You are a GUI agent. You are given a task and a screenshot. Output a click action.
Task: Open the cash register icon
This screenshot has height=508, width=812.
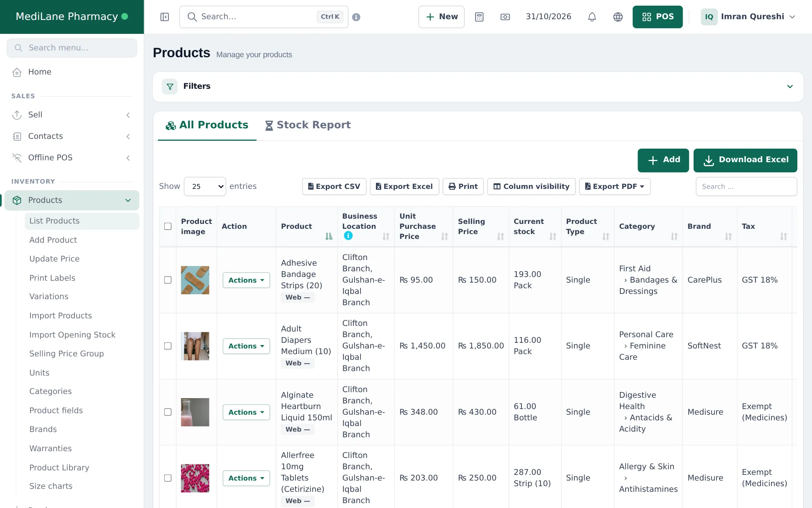click(505, 17)
